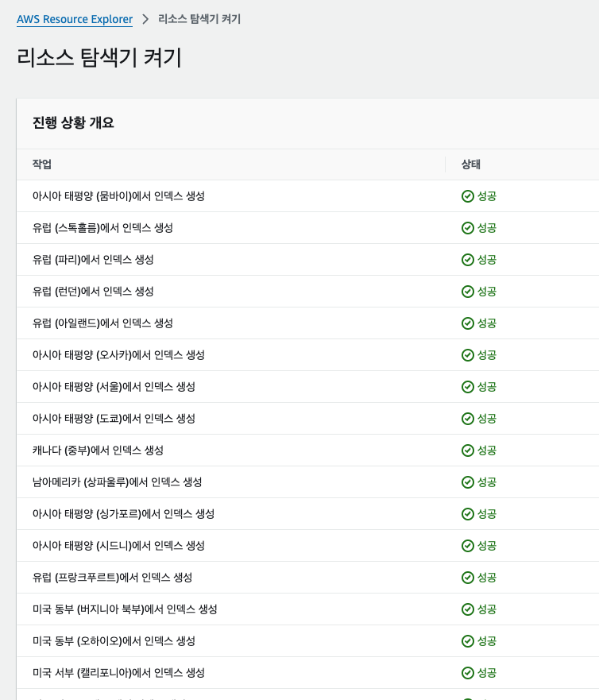Click the success check icon for 서울
This screenshot has width=599, height=700.
tap(468, 387)
